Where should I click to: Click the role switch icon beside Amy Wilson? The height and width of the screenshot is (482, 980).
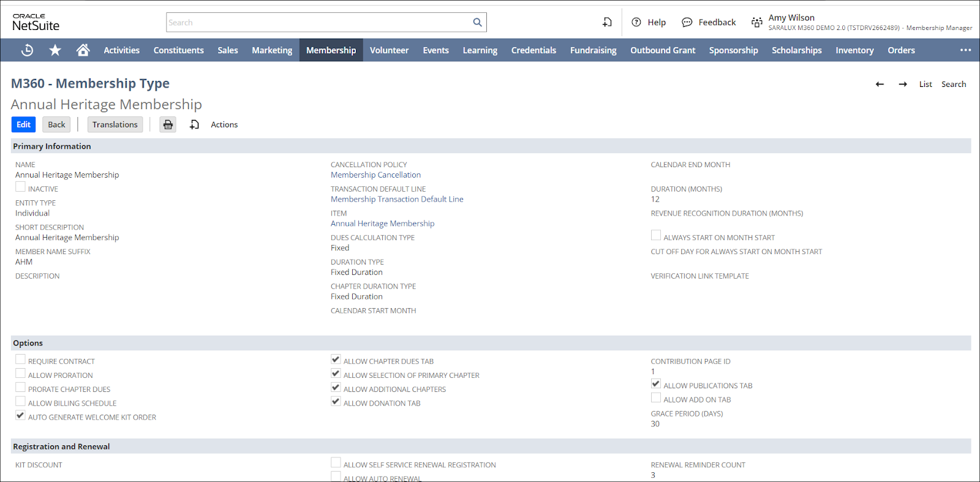tap(757, 23)
